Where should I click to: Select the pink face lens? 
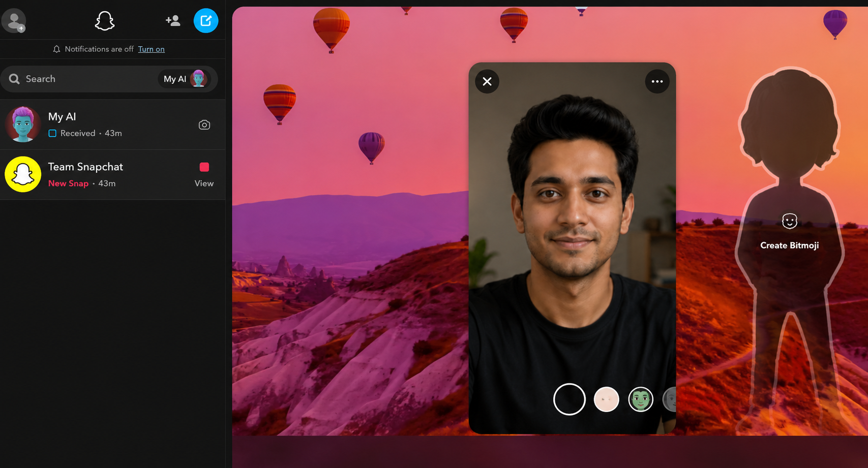tap(606, 399)
